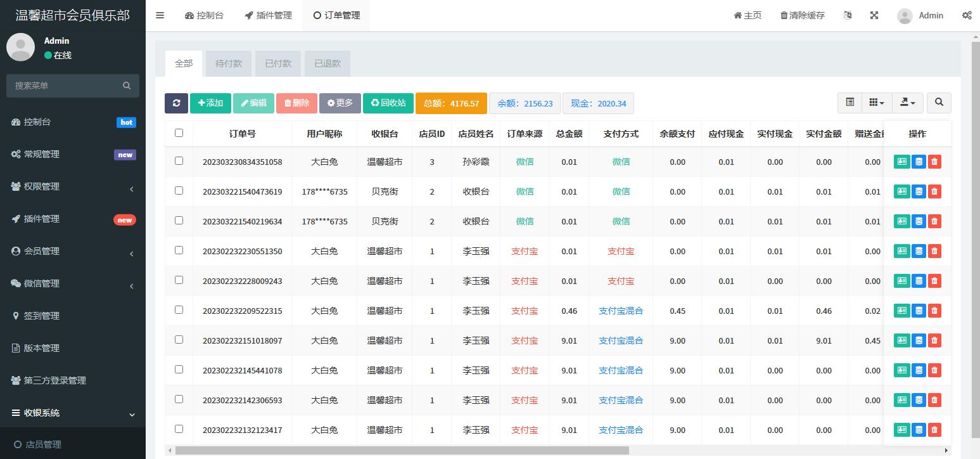The height and width of the screenshot is (459, 980).
Task: Open the export dropdown menu
Action: pyautogui.click(x=908, y=103)
